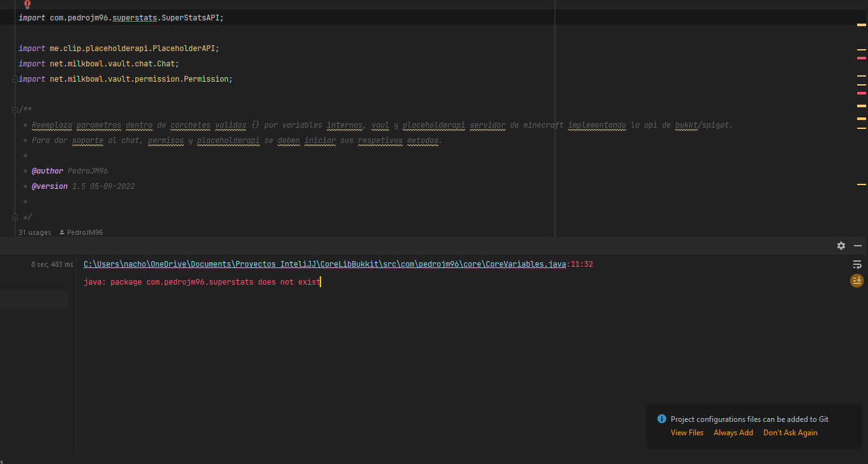Image resolution: width=868 pixels, height=464 pixels.
Task: Select Don't Ask Again in notification
Action: [790, 433]
